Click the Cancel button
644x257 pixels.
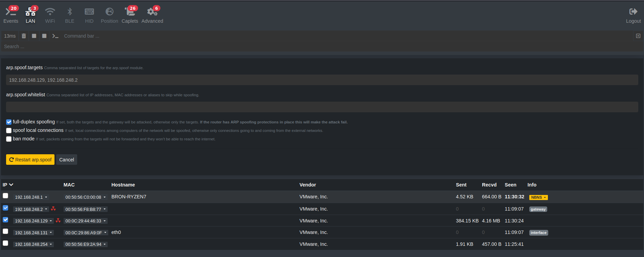click(67, 160)
